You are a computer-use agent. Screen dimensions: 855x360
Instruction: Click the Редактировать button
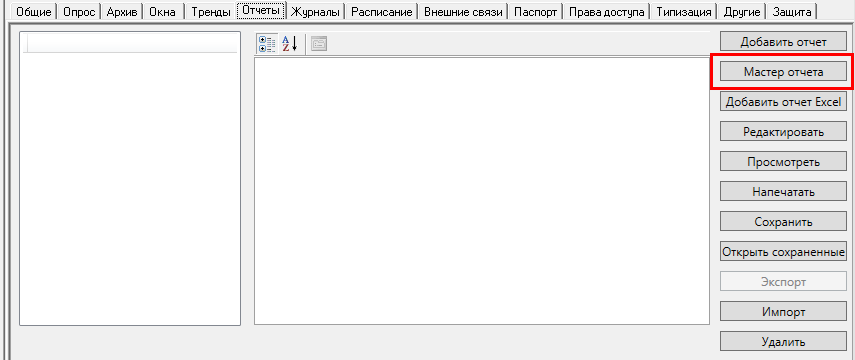point(783,131)
